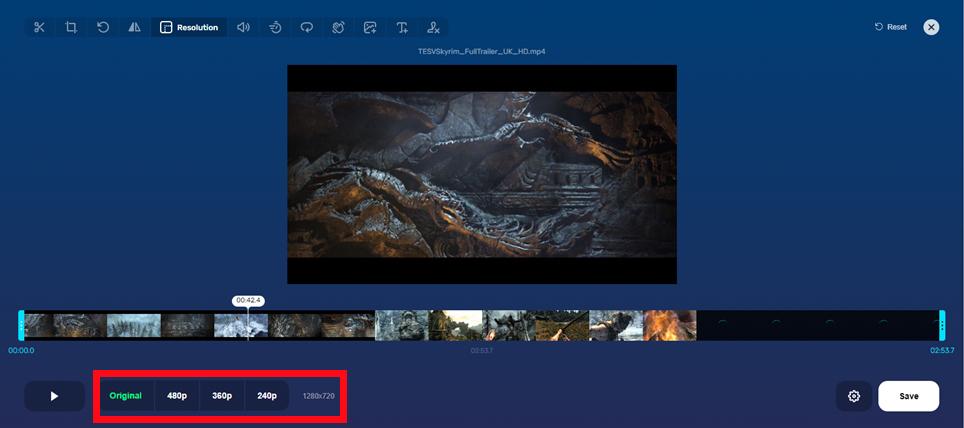Switch to 360p resolution

(x=222, y=396)
